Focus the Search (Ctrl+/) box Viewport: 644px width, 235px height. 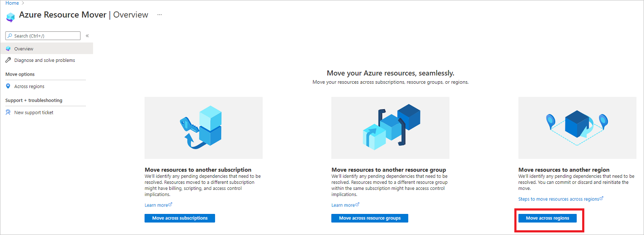43,36
